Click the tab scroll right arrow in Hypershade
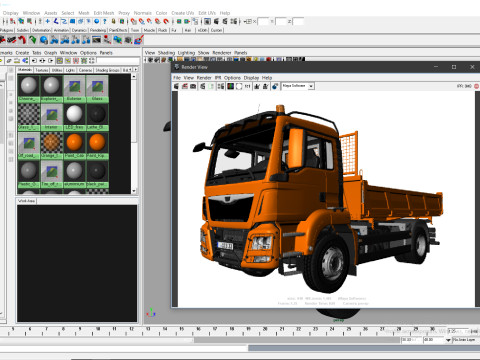Screen dimensions: 480x360 point(135,69)
